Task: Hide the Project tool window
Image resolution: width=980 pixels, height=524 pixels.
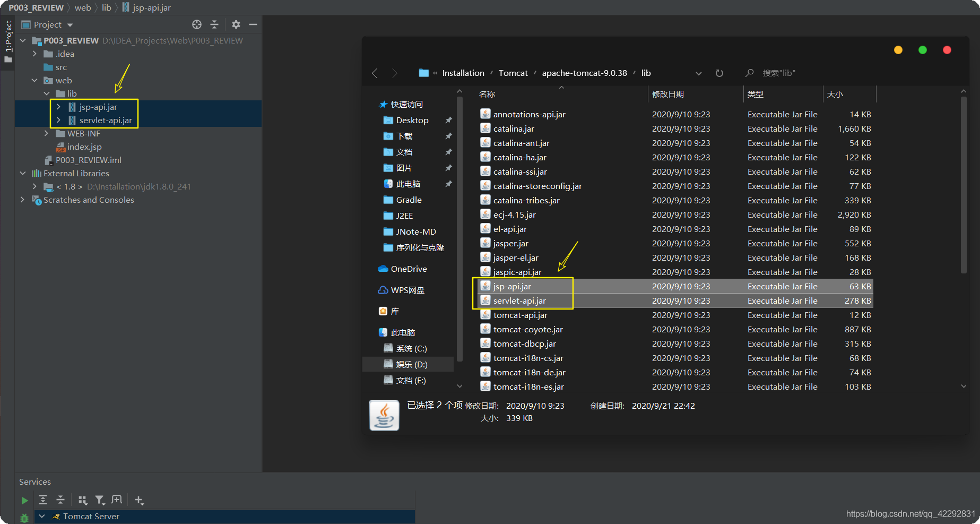Action: point(253,24)
